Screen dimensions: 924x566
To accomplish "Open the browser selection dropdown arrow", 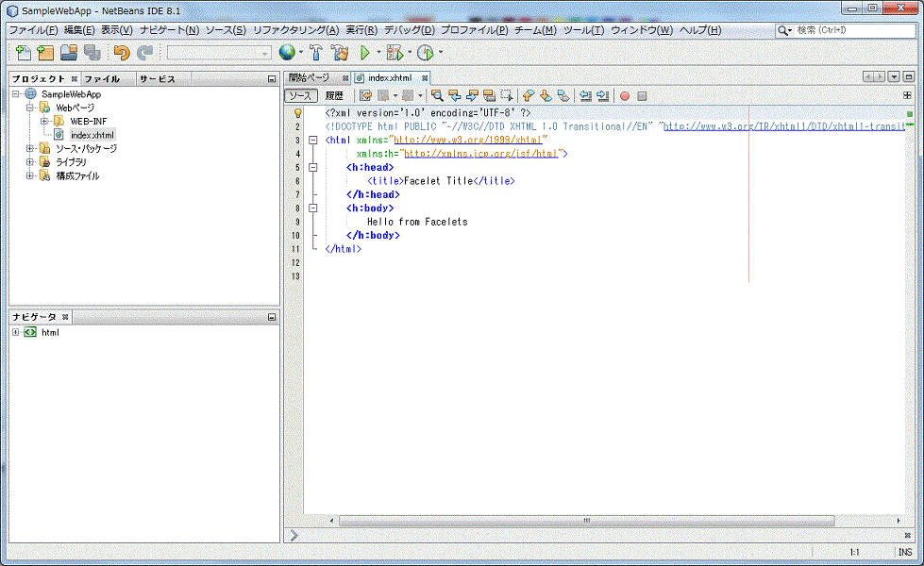I will pos(301,53).
